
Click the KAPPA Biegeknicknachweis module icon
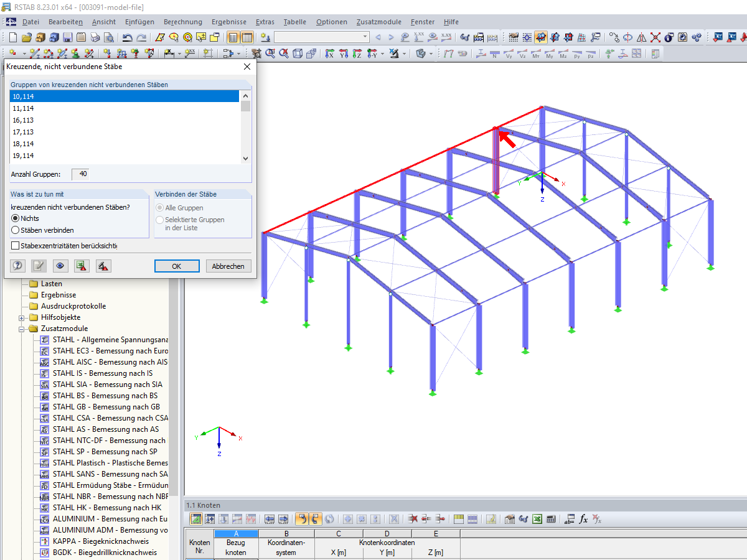pos(44,541)
